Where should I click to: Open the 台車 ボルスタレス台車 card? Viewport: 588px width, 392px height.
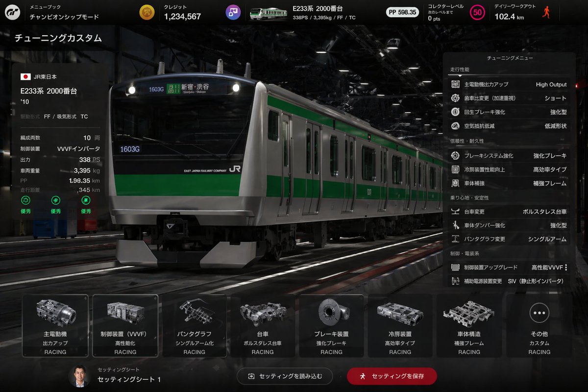(263, 326)
